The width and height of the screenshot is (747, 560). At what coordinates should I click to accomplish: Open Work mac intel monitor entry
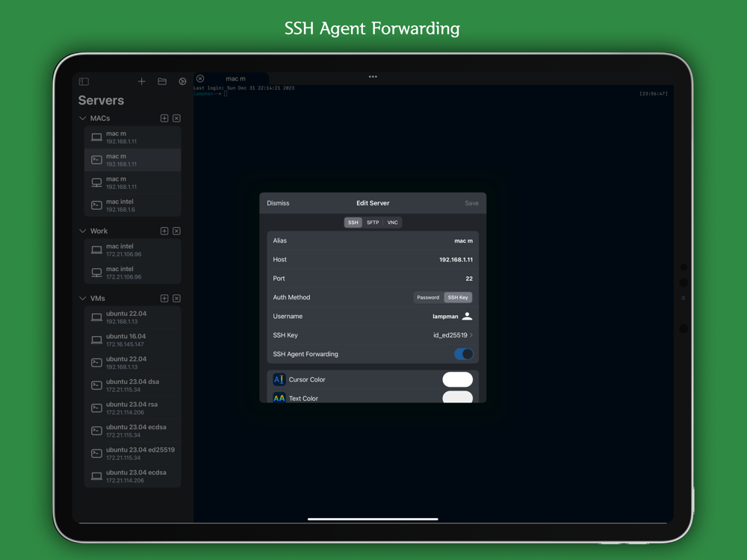click(x=132, y=273)
